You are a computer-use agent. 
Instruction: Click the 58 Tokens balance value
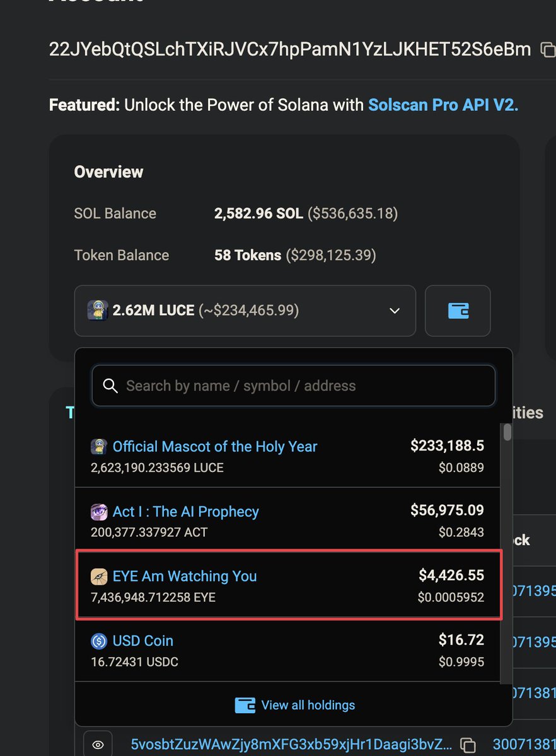point(248,255)
